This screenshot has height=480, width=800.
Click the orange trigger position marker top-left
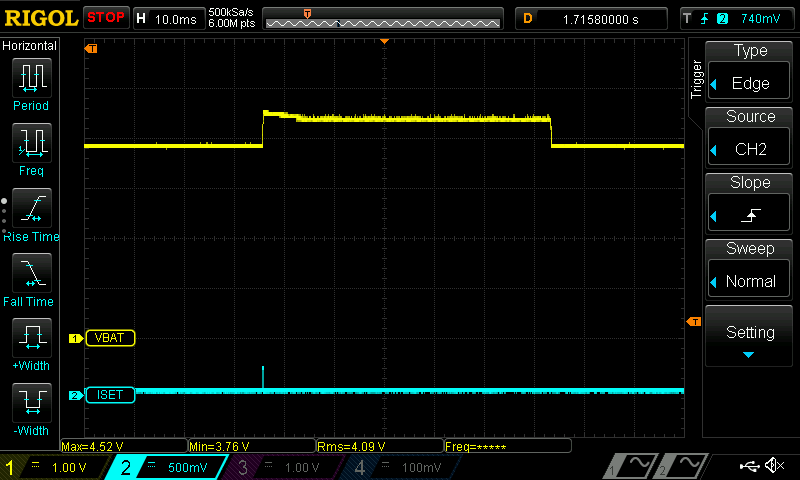(x=91, y=48)
